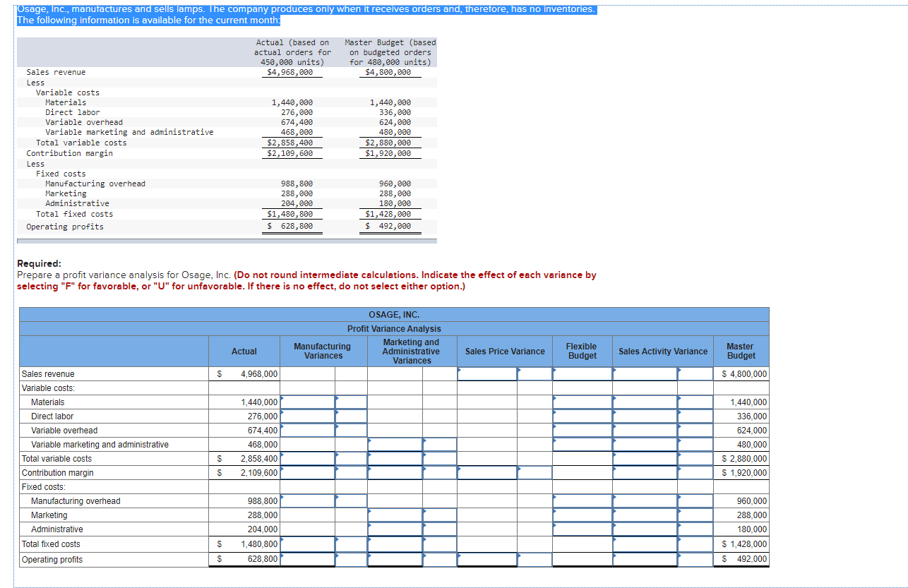The height and width of the screenshot is (588, 908).
Task: Click Master Budget sales revenue '$ 4,800,000' in answer table
Action: pyautogui.click(x=744, y=374)
